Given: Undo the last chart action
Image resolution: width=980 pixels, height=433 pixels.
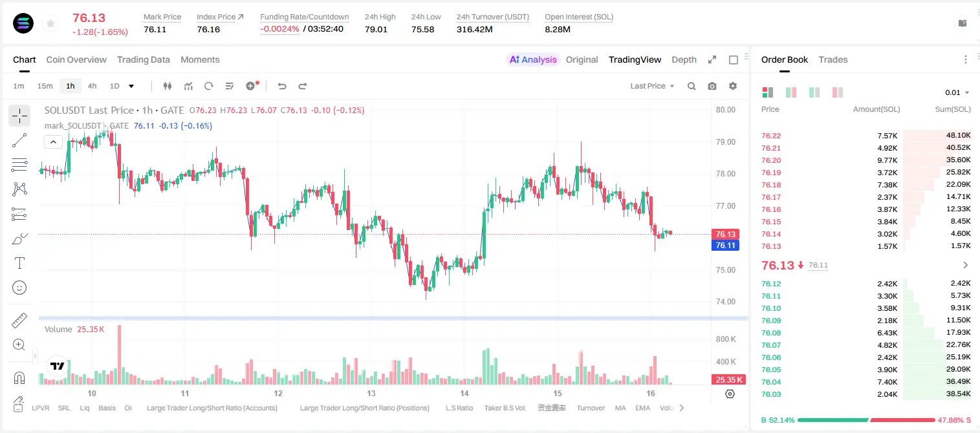Looking at the screenshot, I should 282,86.
